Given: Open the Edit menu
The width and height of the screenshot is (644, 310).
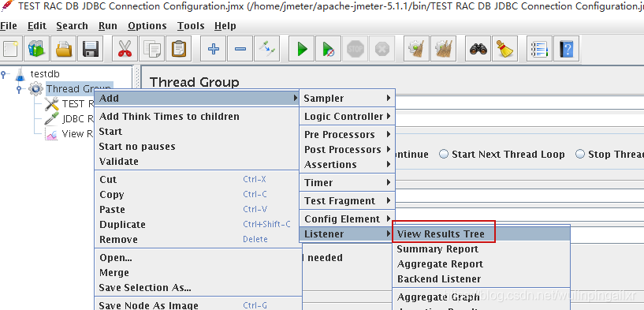Looking at the screenshot, I should (x=37, y=26).
